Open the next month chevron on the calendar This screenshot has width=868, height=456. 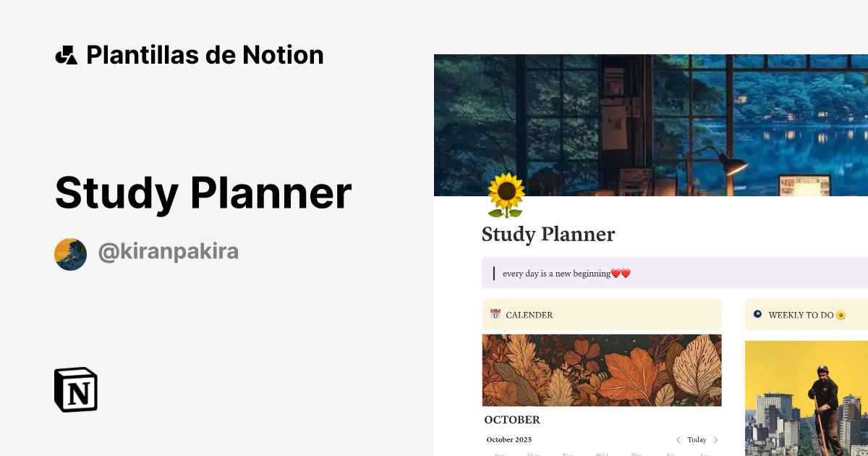point(715,439)
